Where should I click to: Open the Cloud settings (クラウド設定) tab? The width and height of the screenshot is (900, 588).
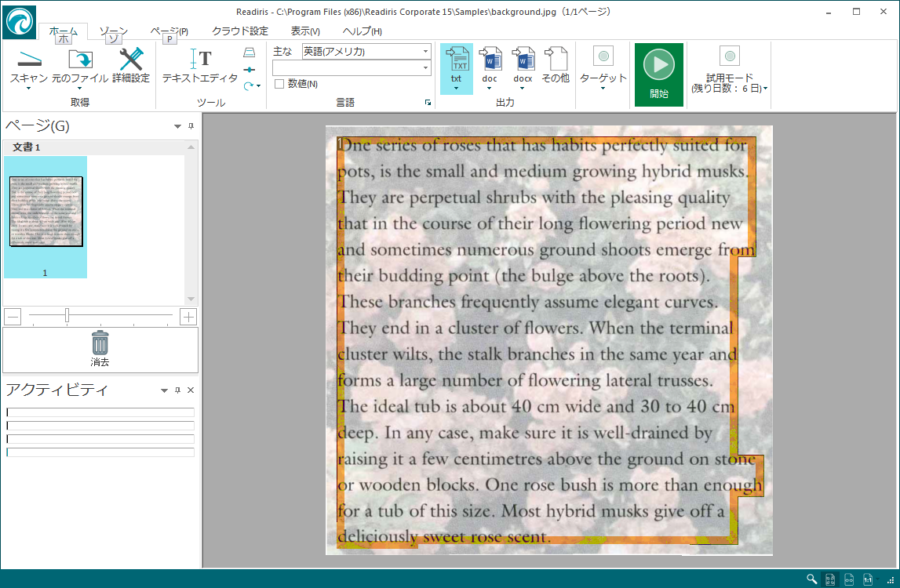coord(239,31)
